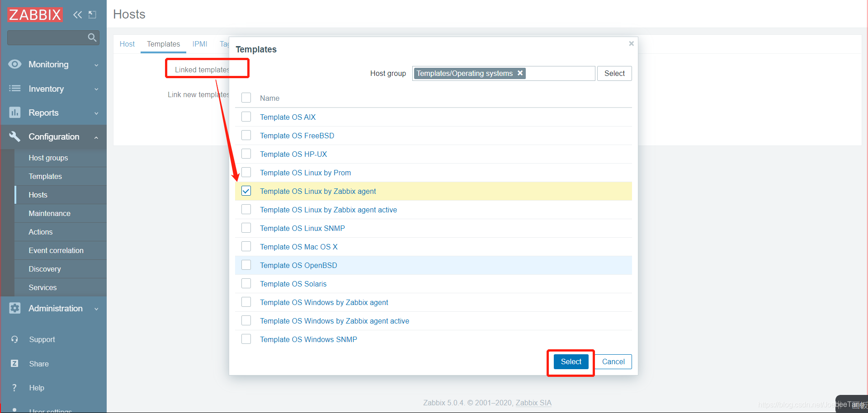The height and width of the screenshot is (413, 868).
Task: Click the Administration gear icon
Action: [x=15, y=308]
